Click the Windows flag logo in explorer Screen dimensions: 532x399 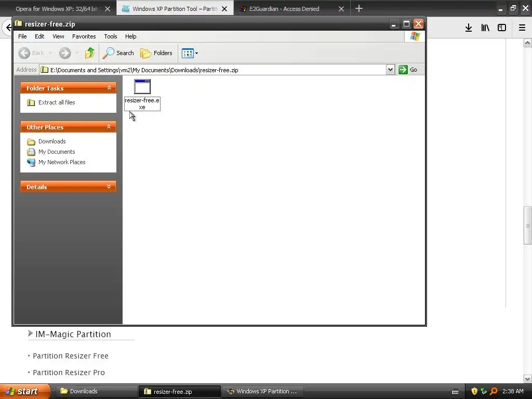(415, 36)
